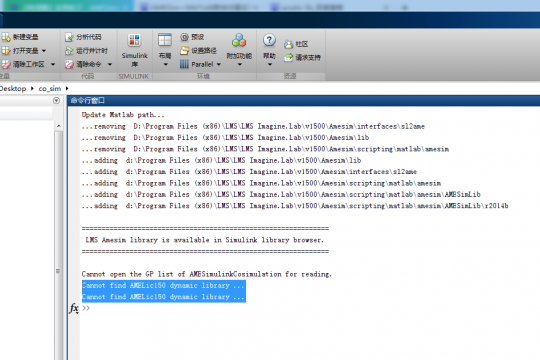Click the 请求支持 (Request Support) icon
This screenshot has height=360, width=540.
[x=289, y=58]
